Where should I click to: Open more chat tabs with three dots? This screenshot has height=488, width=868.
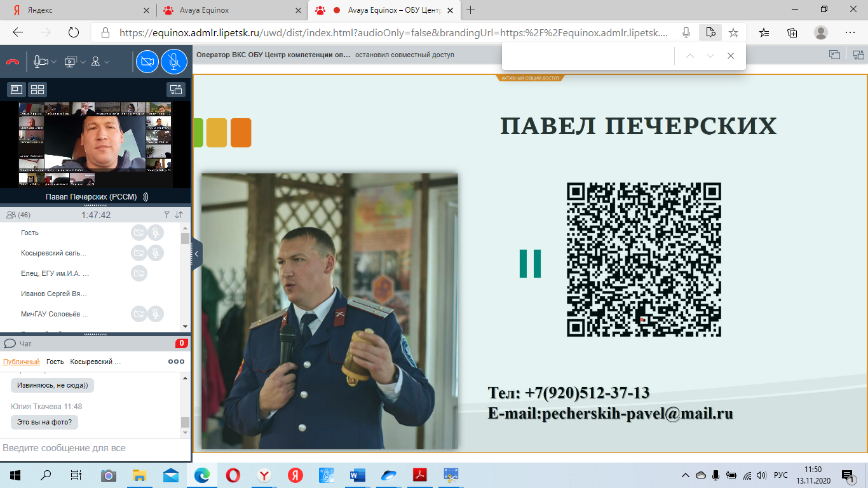176,362
